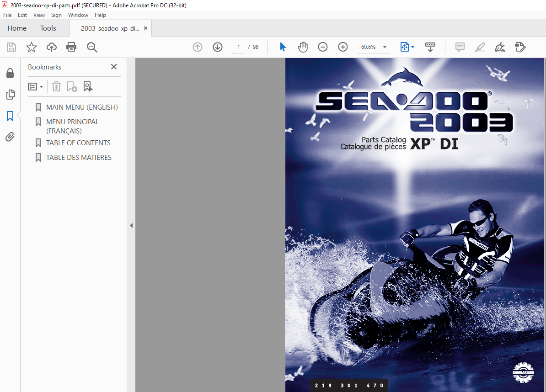
Task: Open the Page Thumbnails panel
Action: click(11, 94)
